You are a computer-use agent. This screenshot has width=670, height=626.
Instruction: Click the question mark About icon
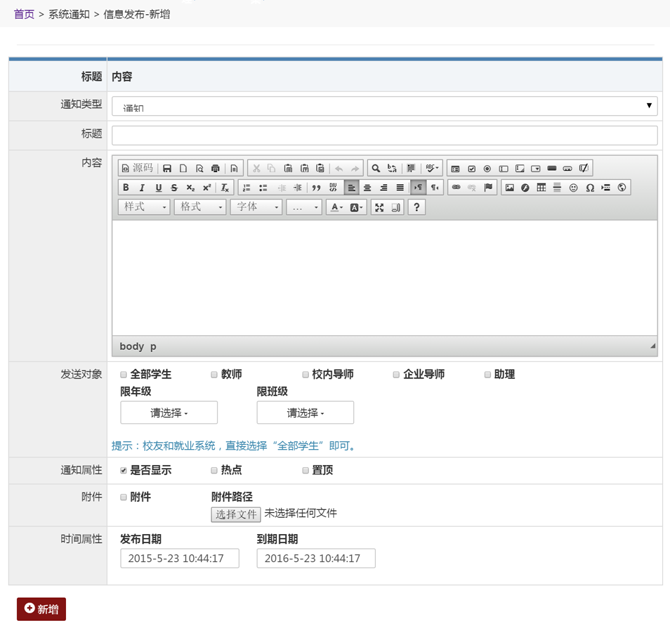coord(417,207)
